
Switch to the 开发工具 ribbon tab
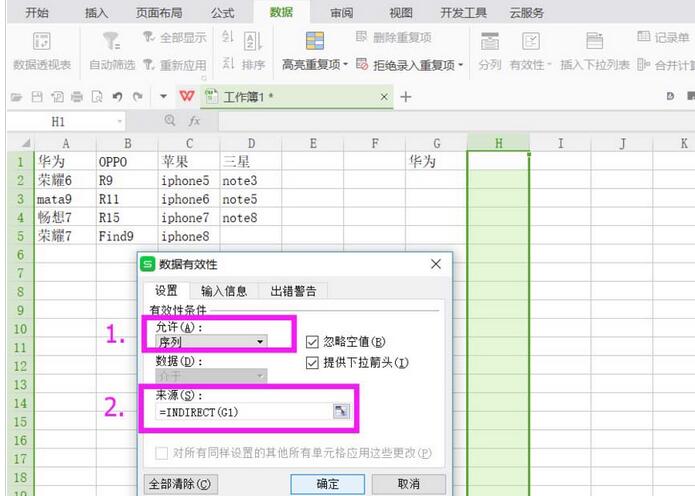(x=463, y=13)
